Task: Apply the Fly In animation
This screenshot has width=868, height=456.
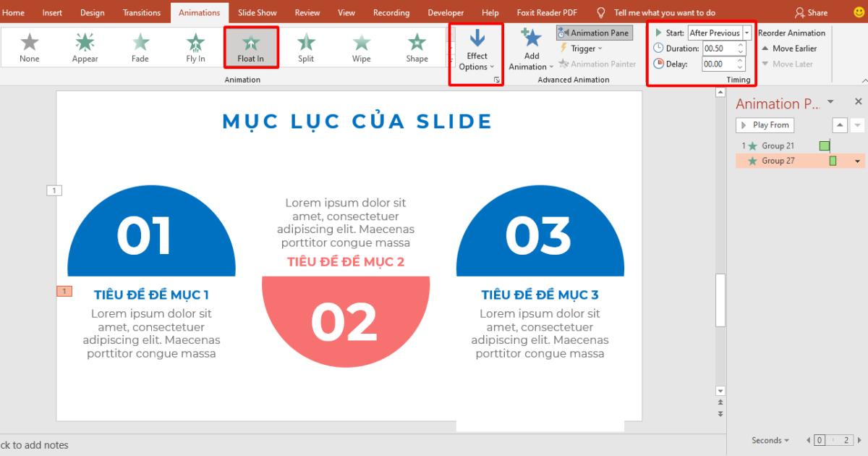Action: tap(195, 46)
